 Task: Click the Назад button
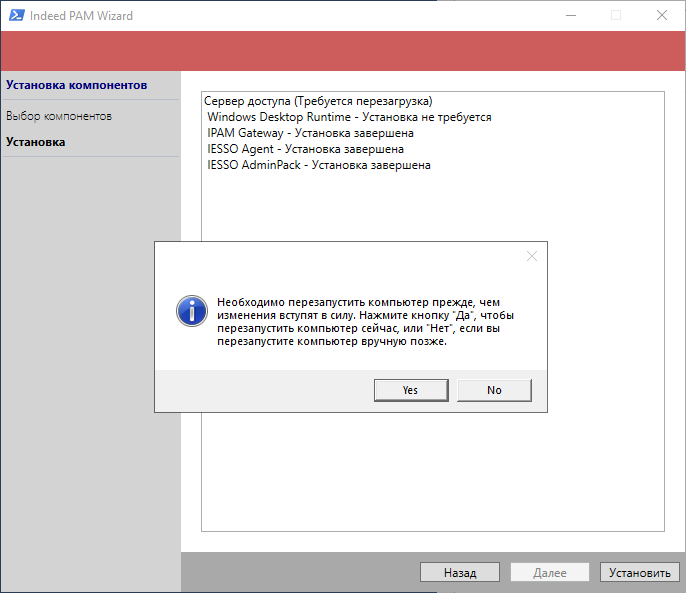460,573
